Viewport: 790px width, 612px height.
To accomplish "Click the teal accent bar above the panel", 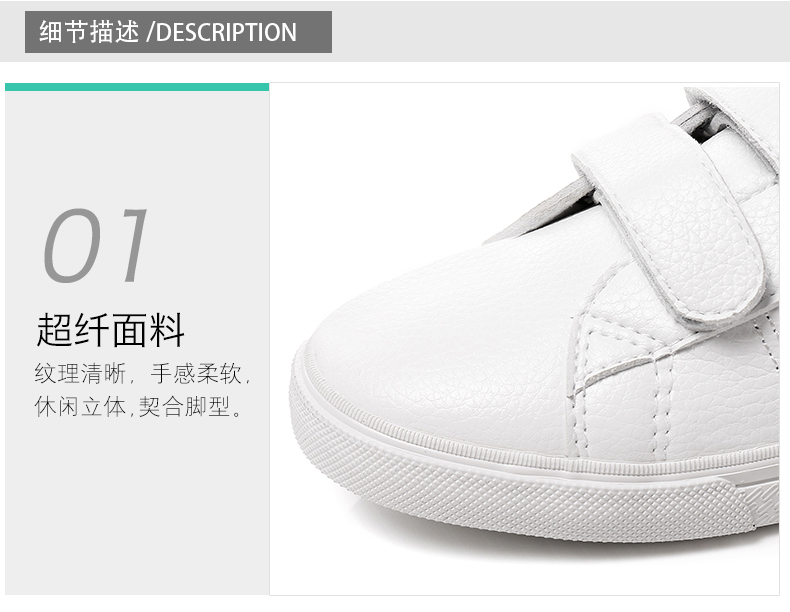I will tap(137, 87).
